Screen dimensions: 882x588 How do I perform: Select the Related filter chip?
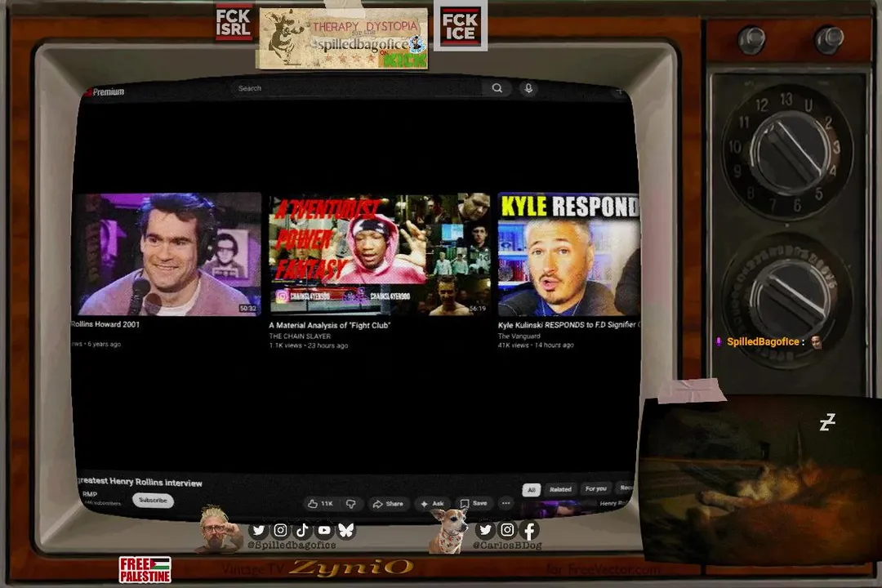click(x=560, y=489)
